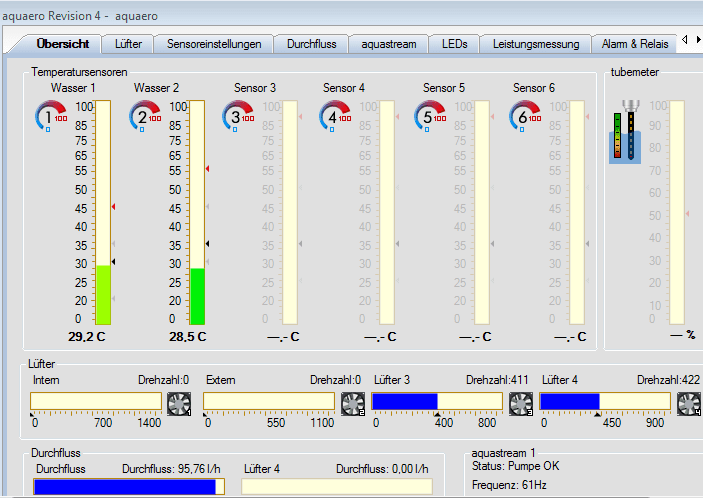Image resolution: width=703 pixels, height=498 pixels.
Task: Click the Wasser 1 sensor gauge icon
Action: point(51,116)
